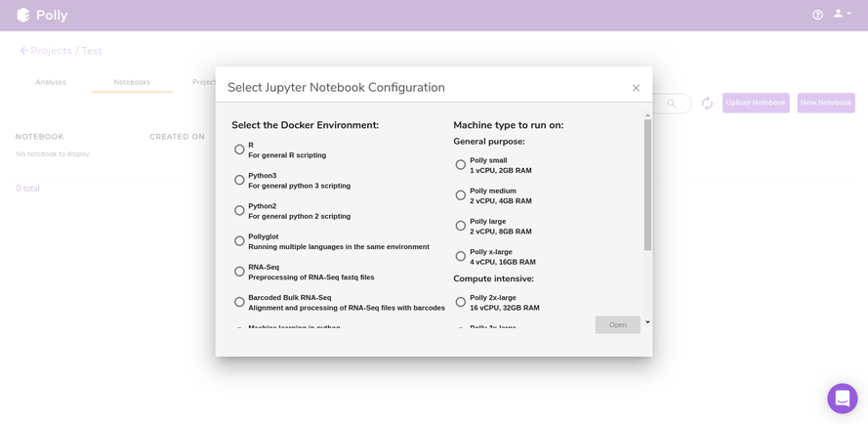The image size is (868, 424).
Task: Click the Polly title text in header
Action: point(52,16)
